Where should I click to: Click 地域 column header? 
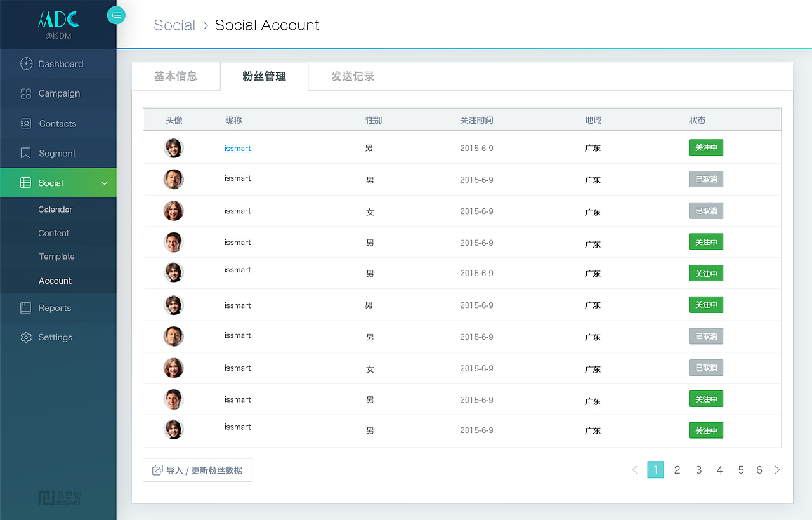(x=593, y=120)
